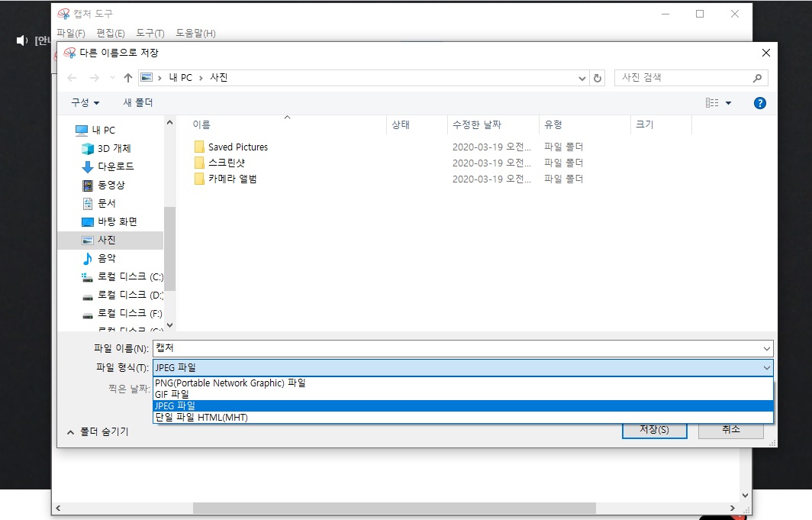This screenshot has height=520, width=812.
Task: Go up one folder level arrow
Action: pyautogui.click(x=128, y=78)
